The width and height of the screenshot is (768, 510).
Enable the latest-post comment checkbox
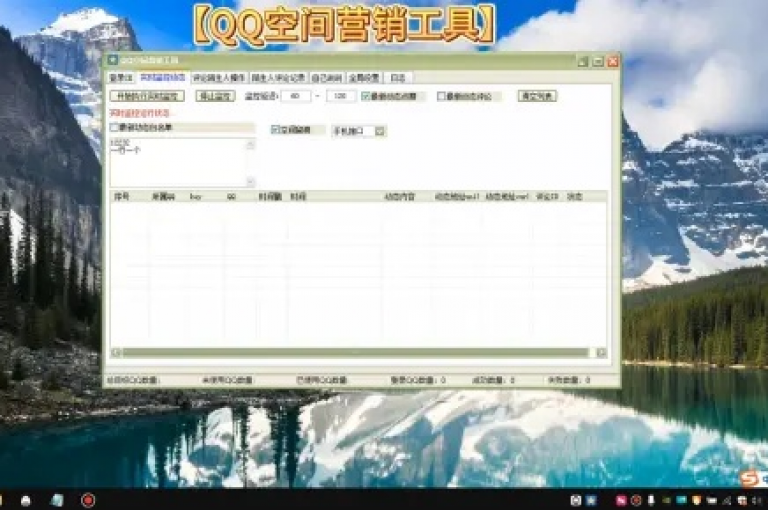click(441, 96)
